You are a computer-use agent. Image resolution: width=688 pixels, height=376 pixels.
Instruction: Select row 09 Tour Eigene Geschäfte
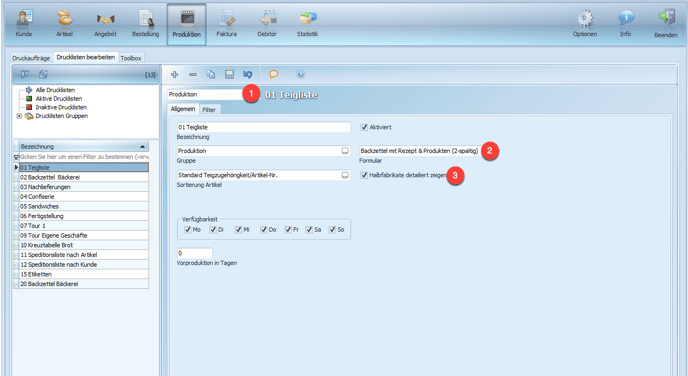(x=84, y=235)
